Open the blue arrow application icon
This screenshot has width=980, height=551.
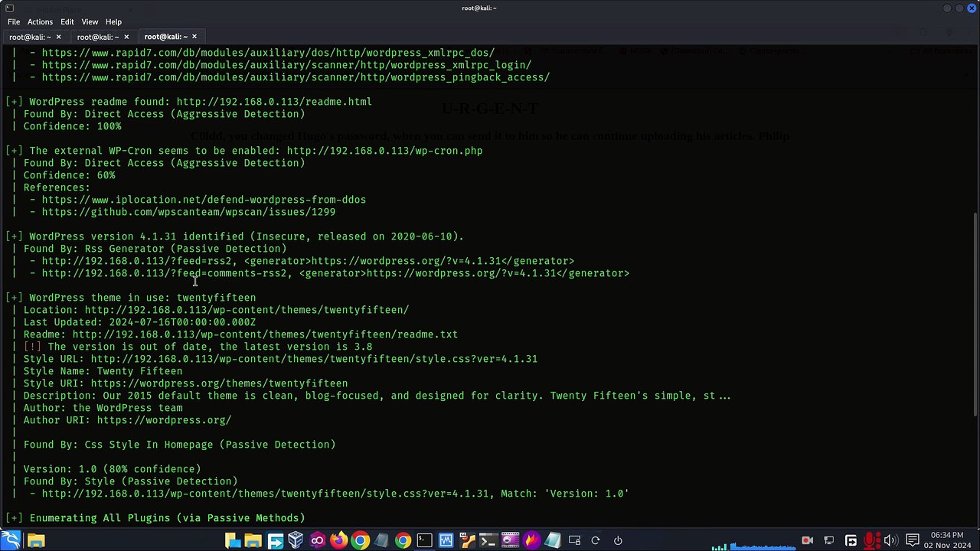[x=275, y=540]
